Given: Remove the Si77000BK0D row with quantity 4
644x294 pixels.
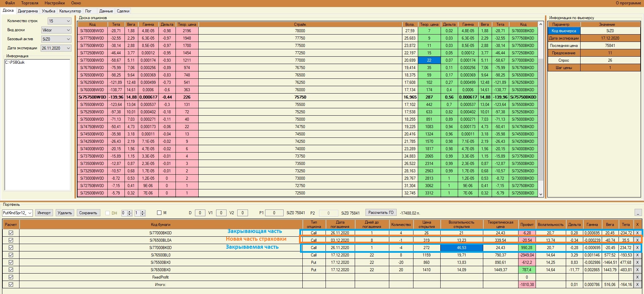Looking at the screenshot, I should coord(637,233).
